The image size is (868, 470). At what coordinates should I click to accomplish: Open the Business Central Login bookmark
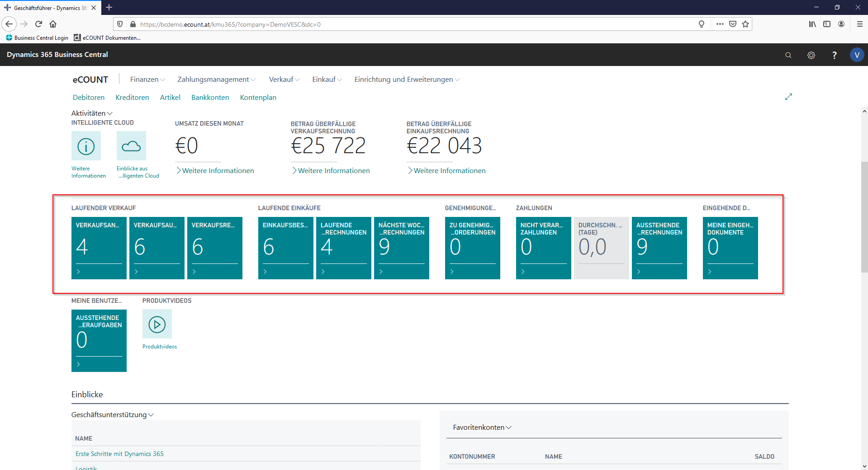[x=37, y=38]
